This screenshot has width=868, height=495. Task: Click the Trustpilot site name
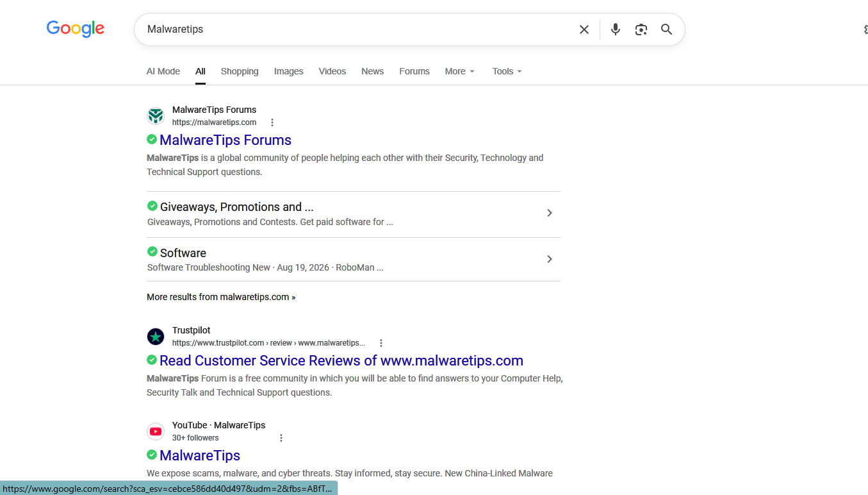click(192, 330)
